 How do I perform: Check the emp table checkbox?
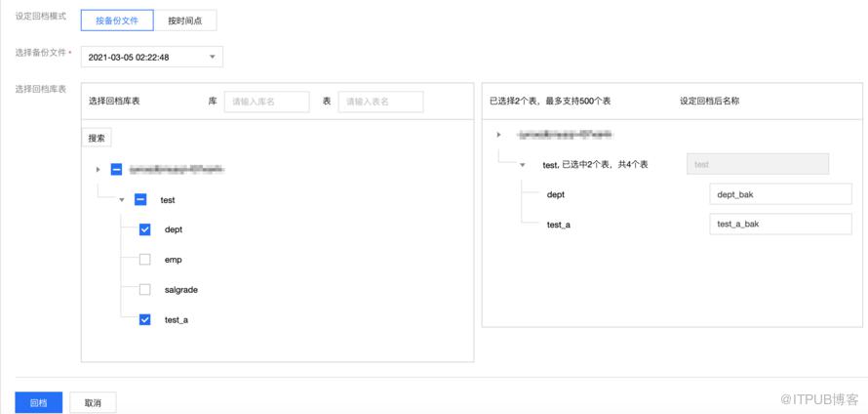pyautogui.click(x=144, y=260)
